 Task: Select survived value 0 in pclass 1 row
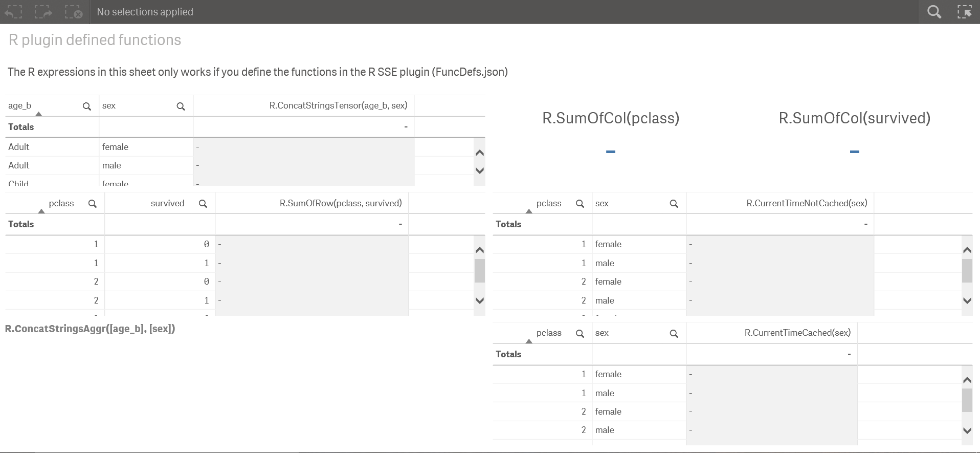160,244
